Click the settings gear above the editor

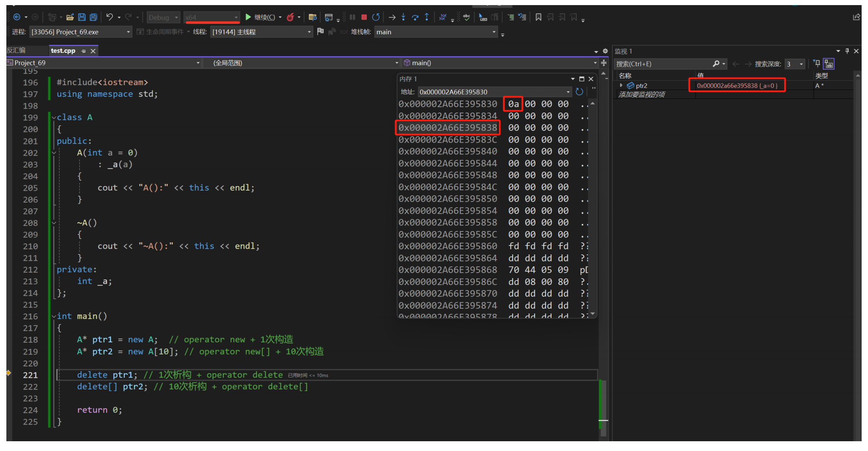point(605,51)
